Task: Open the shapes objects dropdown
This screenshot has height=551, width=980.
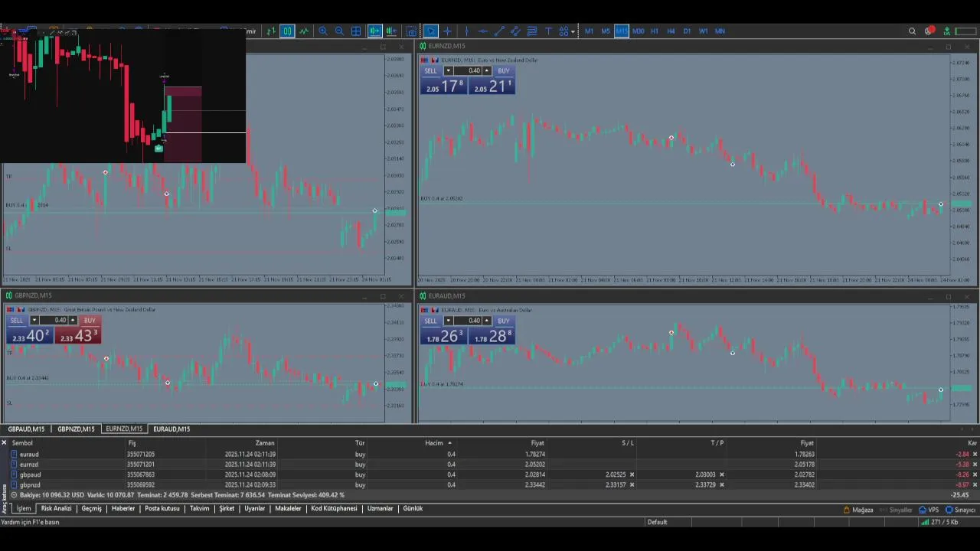Action: coord(567,31)
